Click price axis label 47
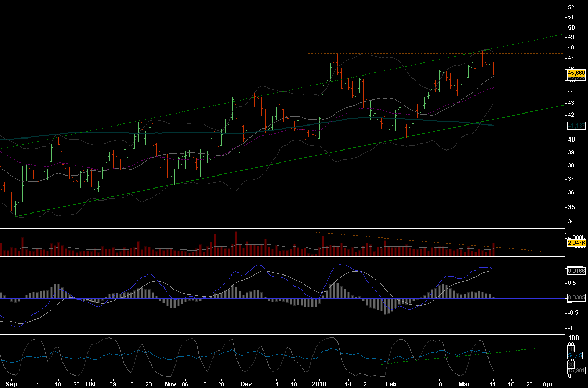The width and height of the screenshot is (588, 388). coord(571,58)
